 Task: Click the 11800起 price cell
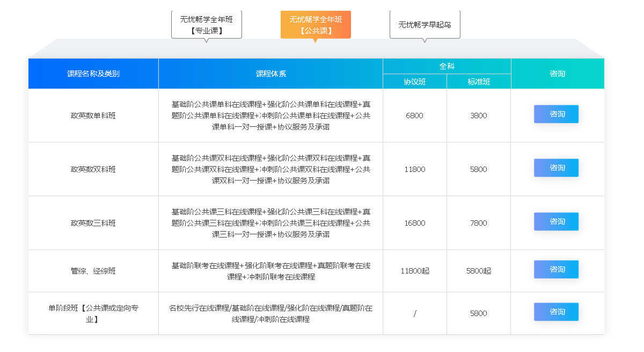[x=414, y=271]
